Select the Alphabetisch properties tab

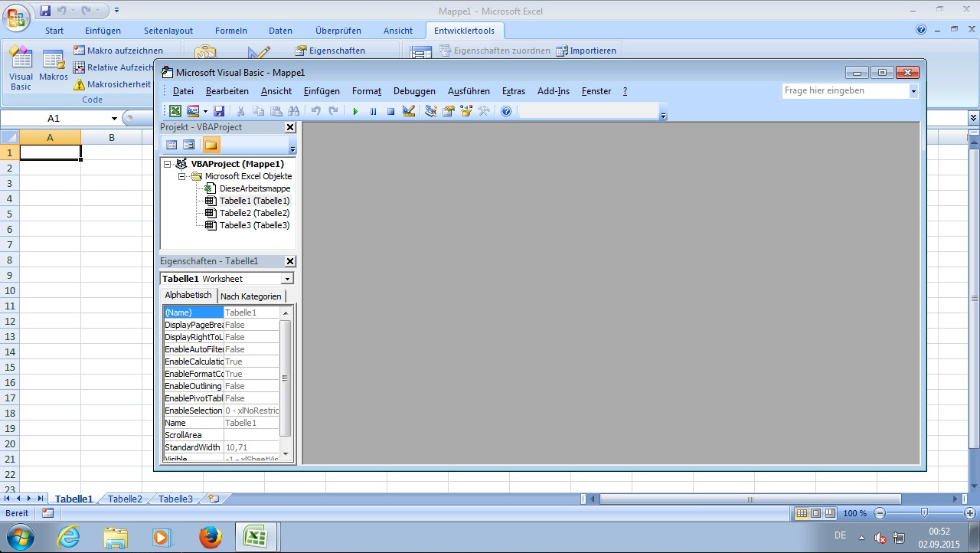(188, 295)
